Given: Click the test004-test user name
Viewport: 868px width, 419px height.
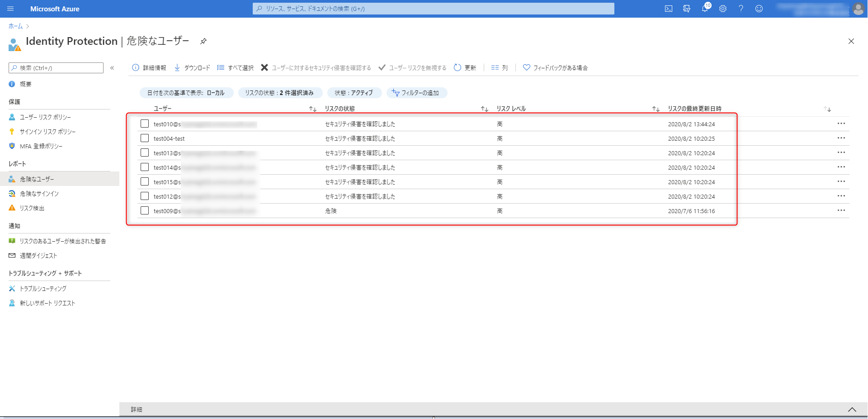Looking at the screenshot, I should click(169, 138).
